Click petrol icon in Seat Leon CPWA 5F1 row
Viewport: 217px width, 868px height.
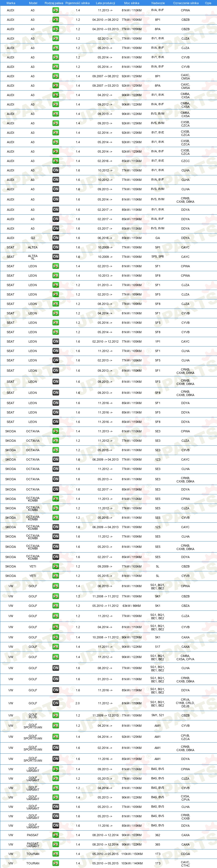tap(56, 266)
